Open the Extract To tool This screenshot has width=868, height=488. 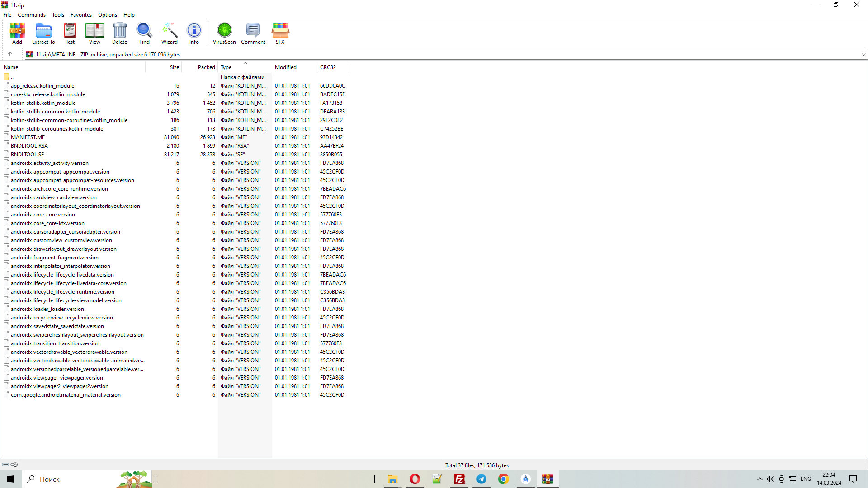point(43,33)
